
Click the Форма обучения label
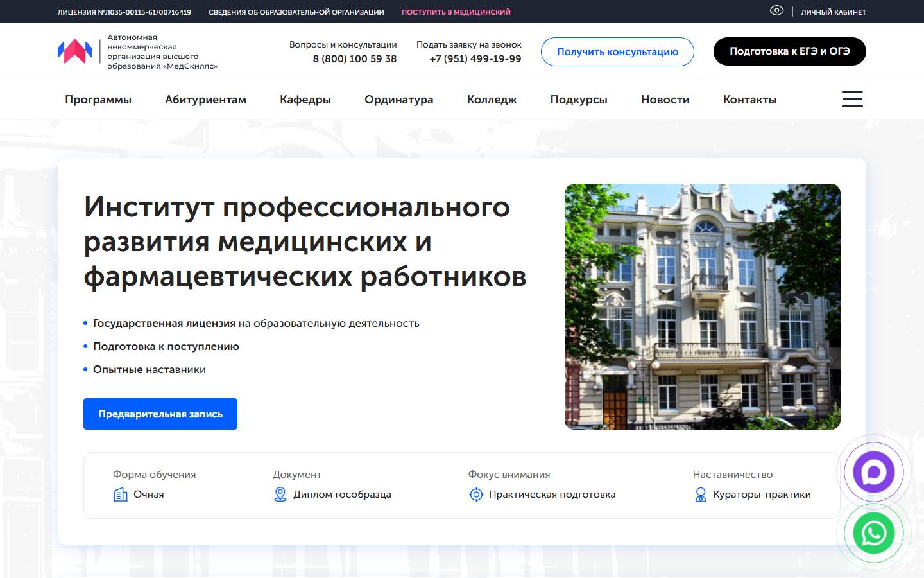155,475
